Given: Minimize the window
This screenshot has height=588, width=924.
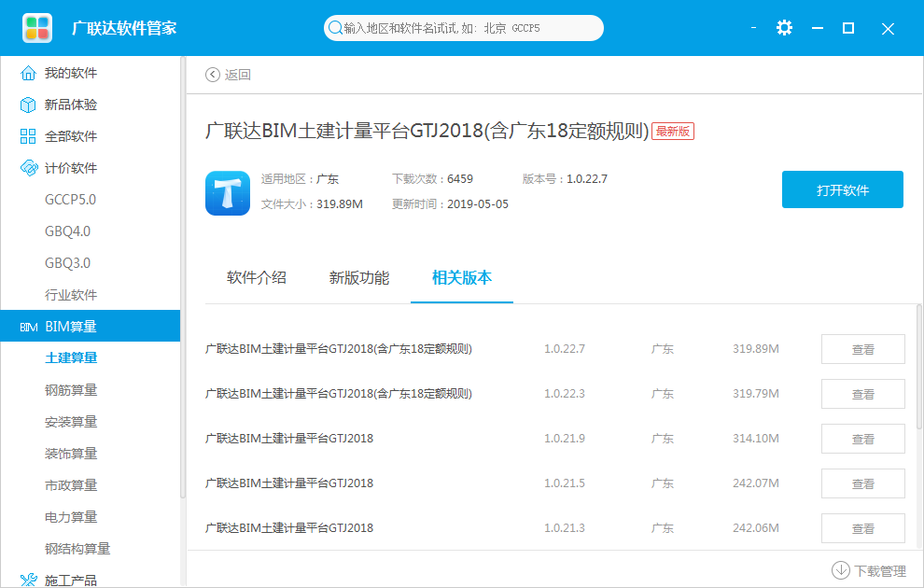Looking at the screenshot, I should [818, 28].
